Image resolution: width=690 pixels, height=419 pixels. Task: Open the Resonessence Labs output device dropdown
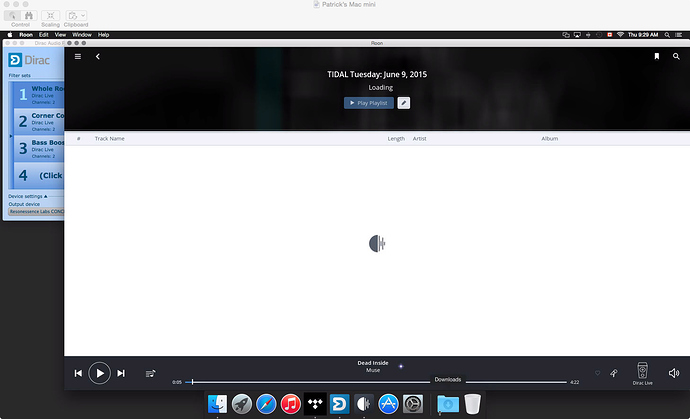[x=36, y=212]
